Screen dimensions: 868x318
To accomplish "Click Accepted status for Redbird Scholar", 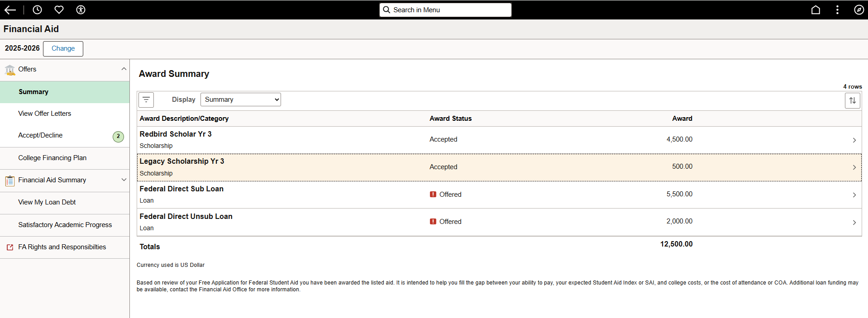I will point(444,139).
